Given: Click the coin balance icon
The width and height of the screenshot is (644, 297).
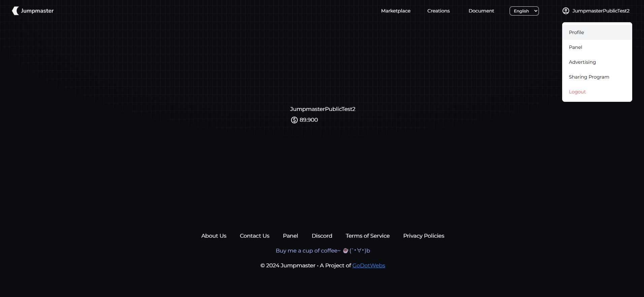Looking at the screenshot, I should point(294,120).
